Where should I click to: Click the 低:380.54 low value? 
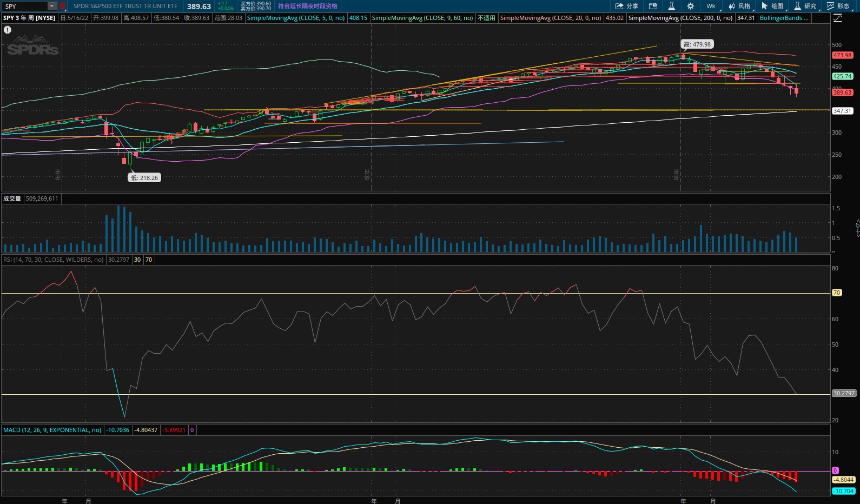[x=166, y=18]
